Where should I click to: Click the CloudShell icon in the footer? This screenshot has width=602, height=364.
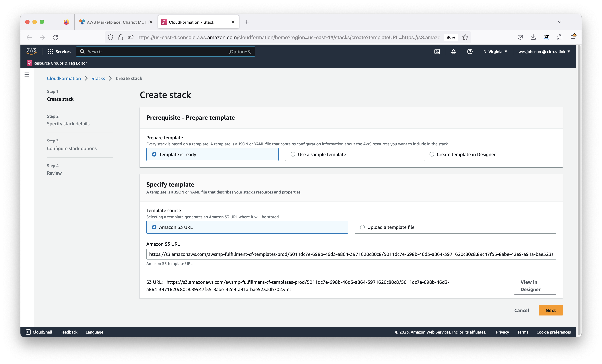tap(28, 332)
